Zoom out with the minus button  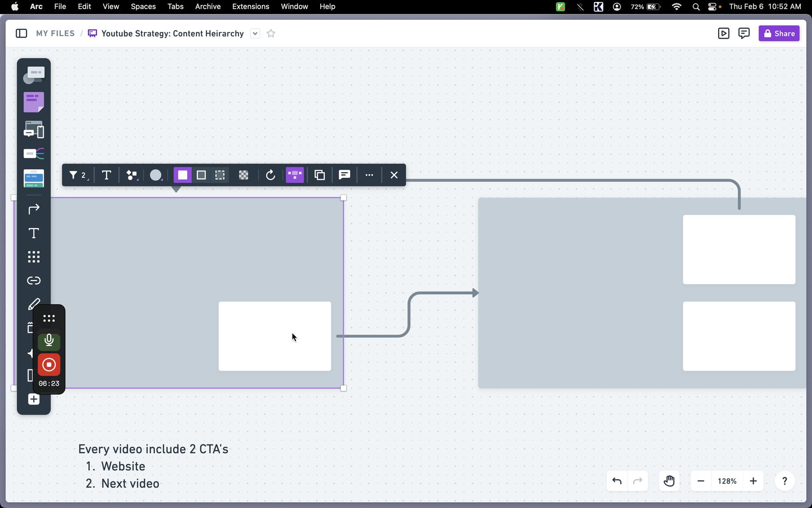[x=701, y=481]
